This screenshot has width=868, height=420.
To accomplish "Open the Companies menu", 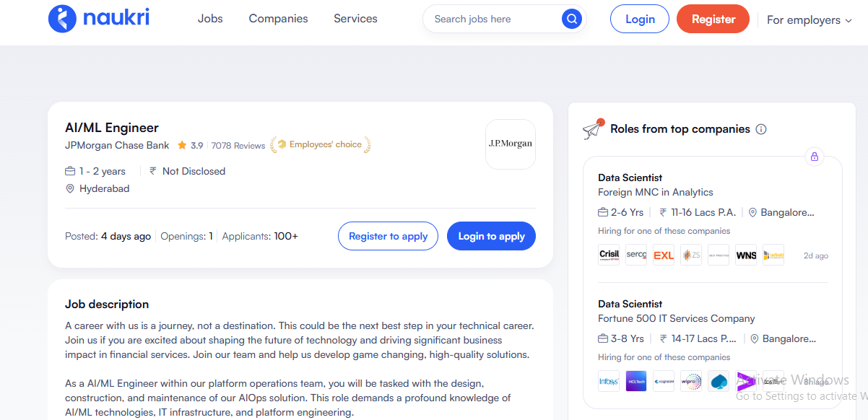I will pos(278,19).
